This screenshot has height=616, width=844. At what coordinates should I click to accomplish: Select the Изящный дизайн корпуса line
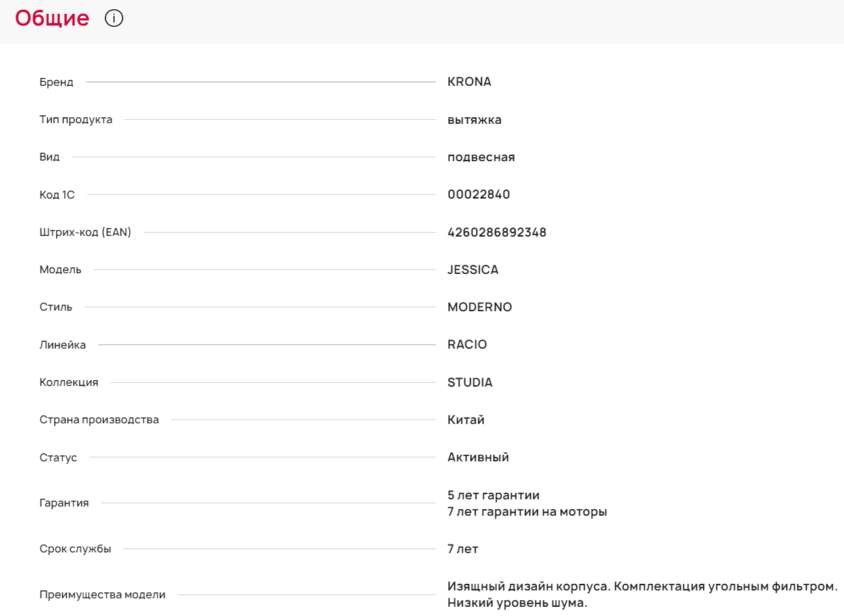(x=643, y=587)
